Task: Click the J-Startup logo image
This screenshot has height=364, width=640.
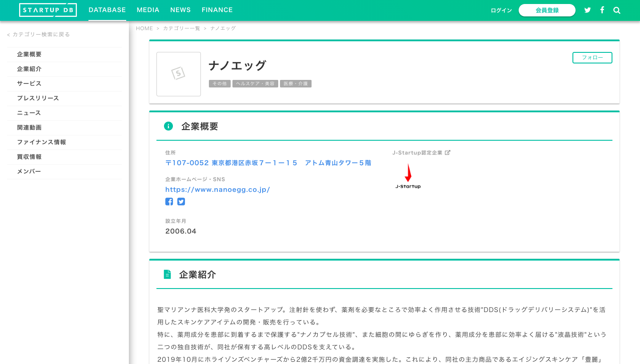Action: point(408,176)
